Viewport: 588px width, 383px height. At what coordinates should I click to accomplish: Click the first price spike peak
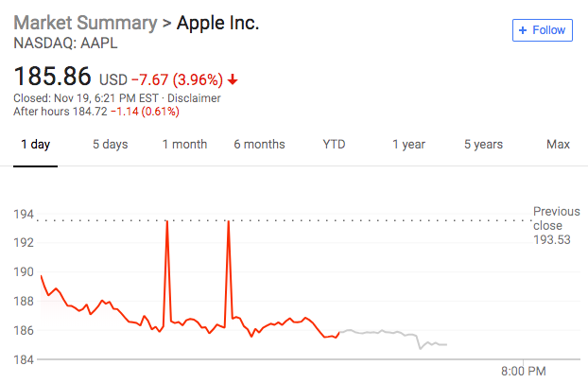(166, 222)
